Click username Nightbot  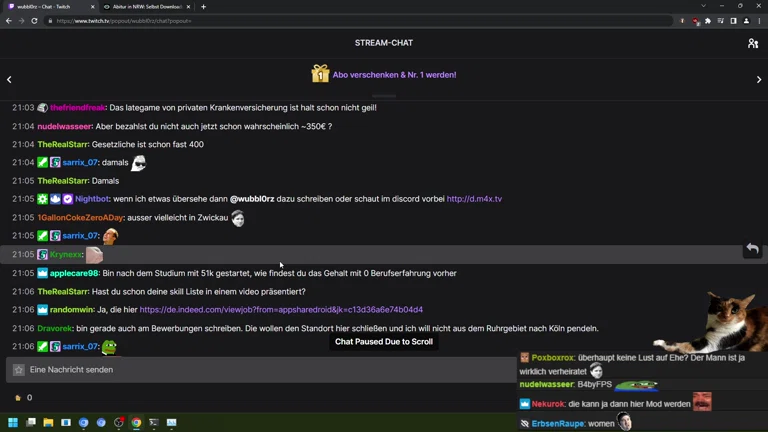92,199
